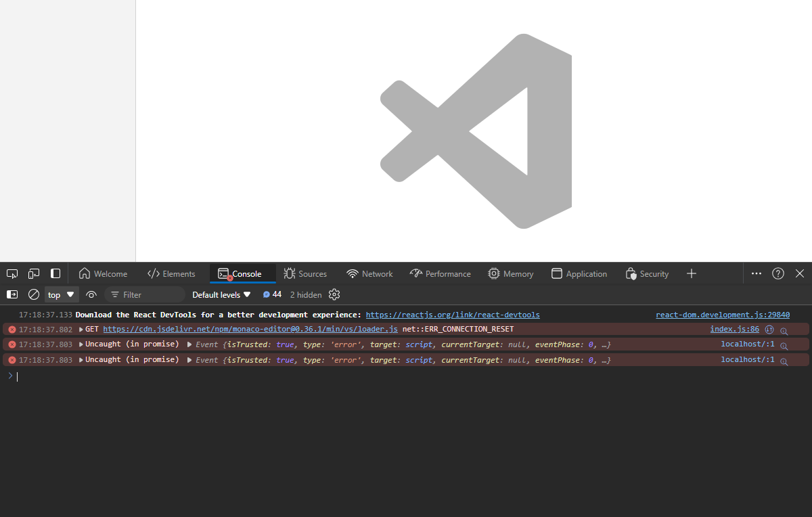812x517 pixels.
Task: Open source link index.js:86
Action: pos(734,330)
